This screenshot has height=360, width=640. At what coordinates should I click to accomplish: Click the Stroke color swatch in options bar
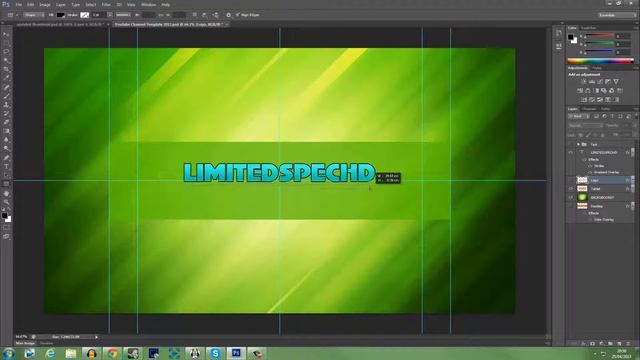[84, 15]
